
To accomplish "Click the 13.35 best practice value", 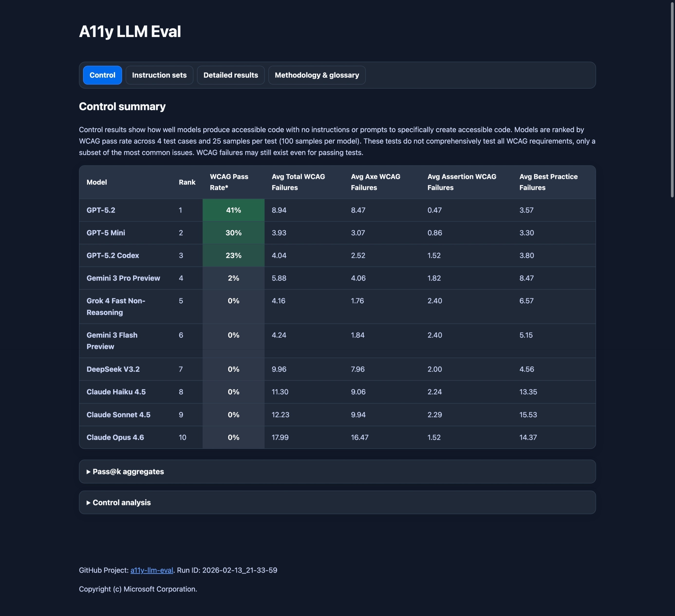I will (x=528, y=392).
